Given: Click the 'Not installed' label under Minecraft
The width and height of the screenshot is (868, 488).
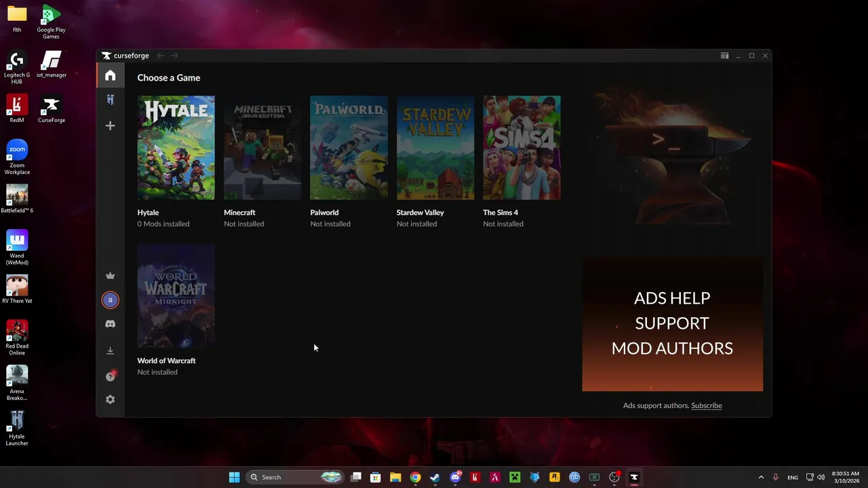Looking at the screenshot, I should [243, 224].
